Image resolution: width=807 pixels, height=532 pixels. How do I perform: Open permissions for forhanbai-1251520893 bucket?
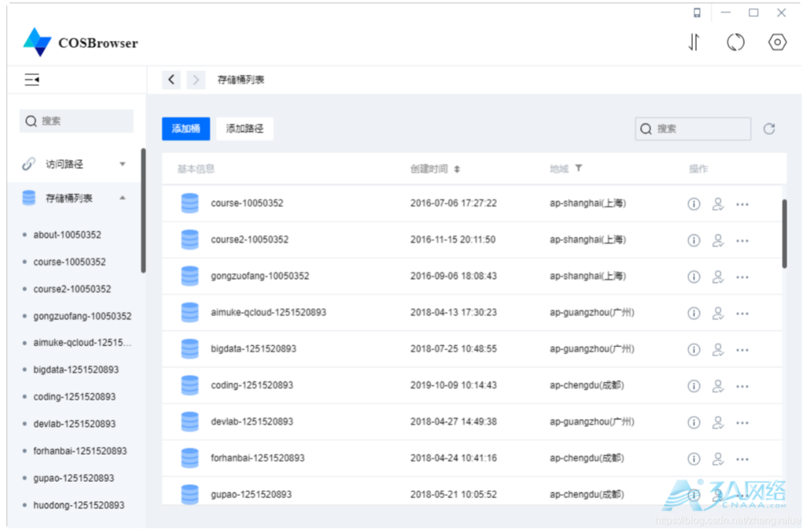click(718, 459)
